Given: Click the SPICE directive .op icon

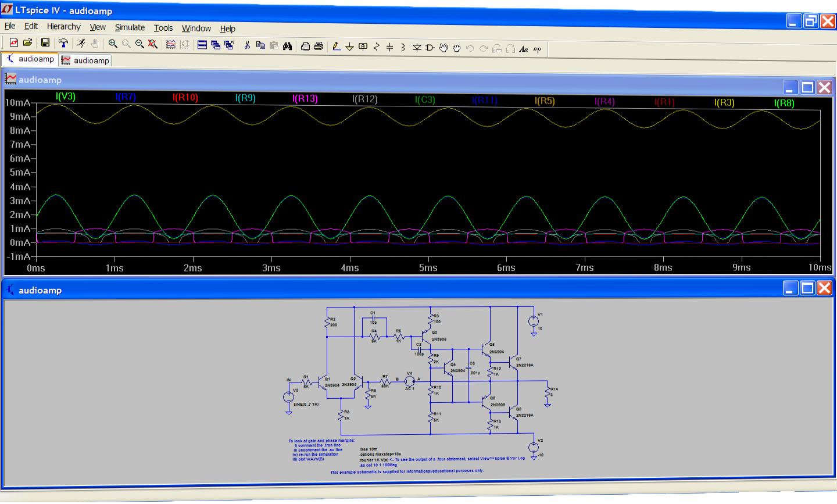Looking at the screenshot, I should (537, 49).
